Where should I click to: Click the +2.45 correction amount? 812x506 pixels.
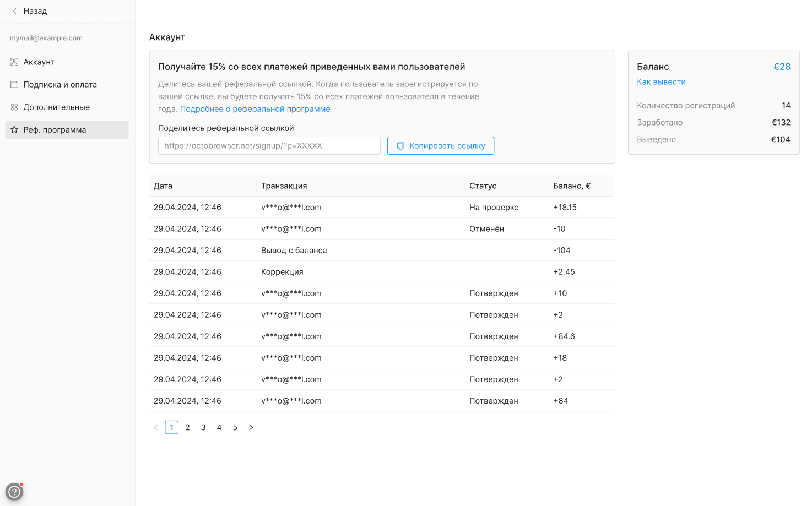pyautogui.click(x=564, y=272)
